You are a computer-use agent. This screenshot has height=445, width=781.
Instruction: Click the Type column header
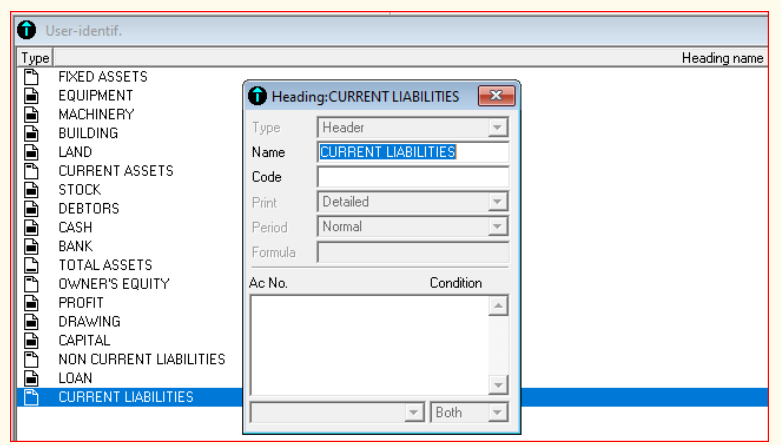pos(35,58)
